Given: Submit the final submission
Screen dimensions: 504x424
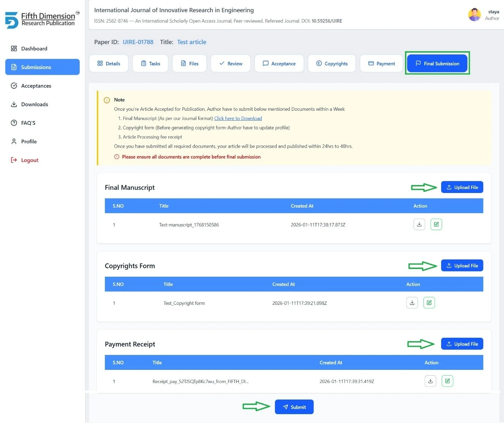Looking at the screenshot, I should pyautogui.click(x=294, y=407).
